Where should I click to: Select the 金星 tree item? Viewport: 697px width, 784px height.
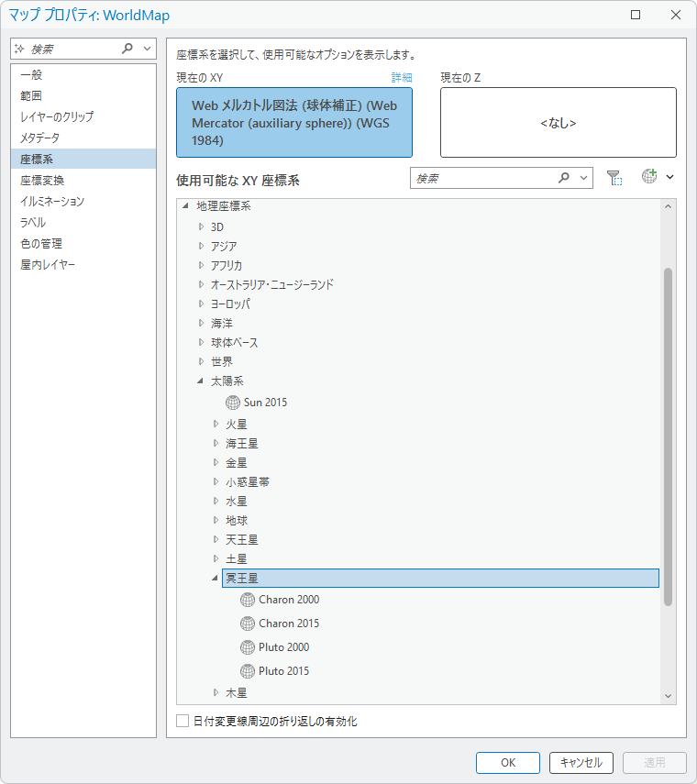[236, 462]
